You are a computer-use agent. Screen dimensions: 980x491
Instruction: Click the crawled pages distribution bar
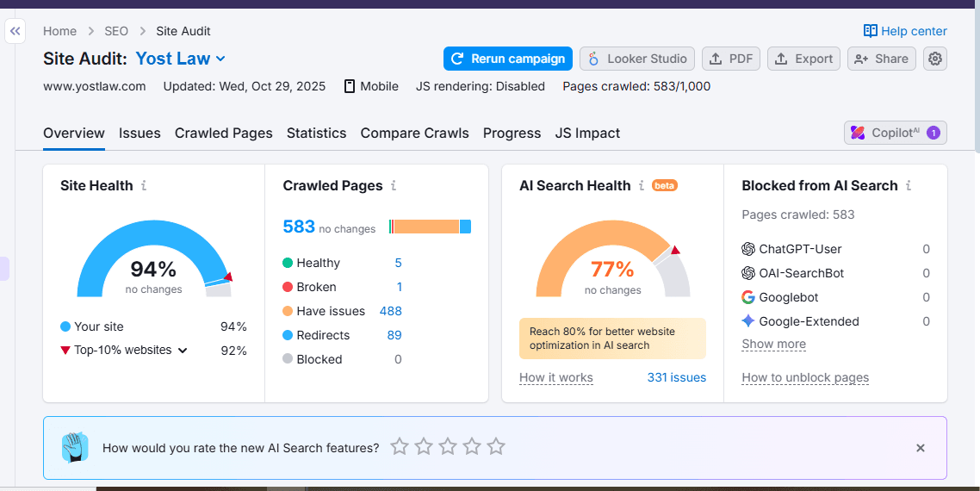(430, 227)
